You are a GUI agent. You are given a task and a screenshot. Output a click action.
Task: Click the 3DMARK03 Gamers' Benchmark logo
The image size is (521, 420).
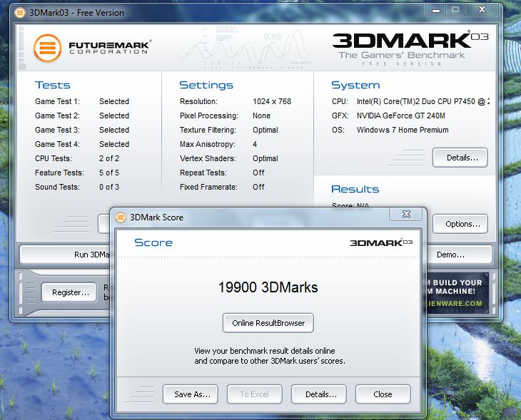410,48
